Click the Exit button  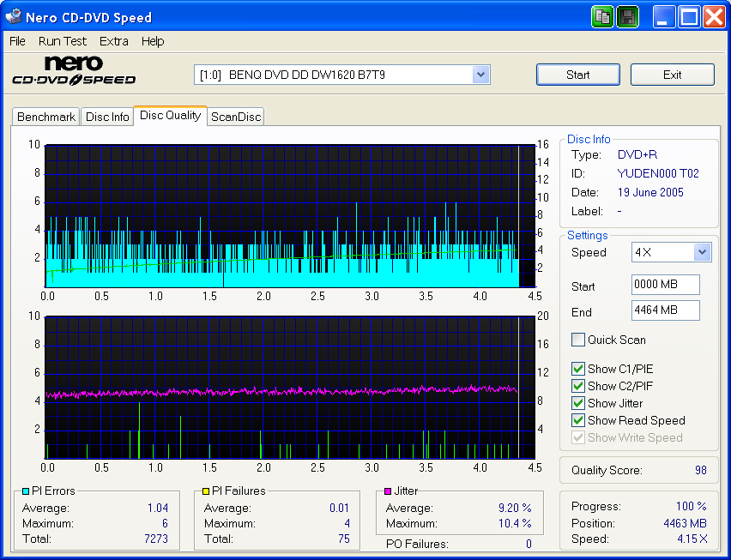click(x=672, y=75)
